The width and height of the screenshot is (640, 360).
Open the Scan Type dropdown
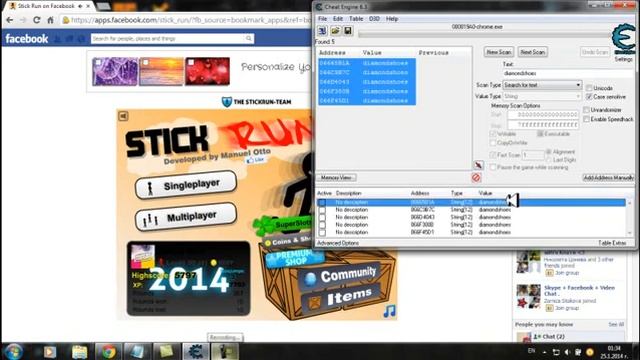click(542, 85)
